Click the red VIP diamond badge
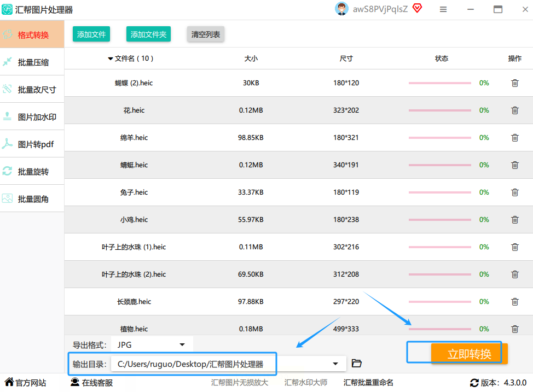 [417, 8]
